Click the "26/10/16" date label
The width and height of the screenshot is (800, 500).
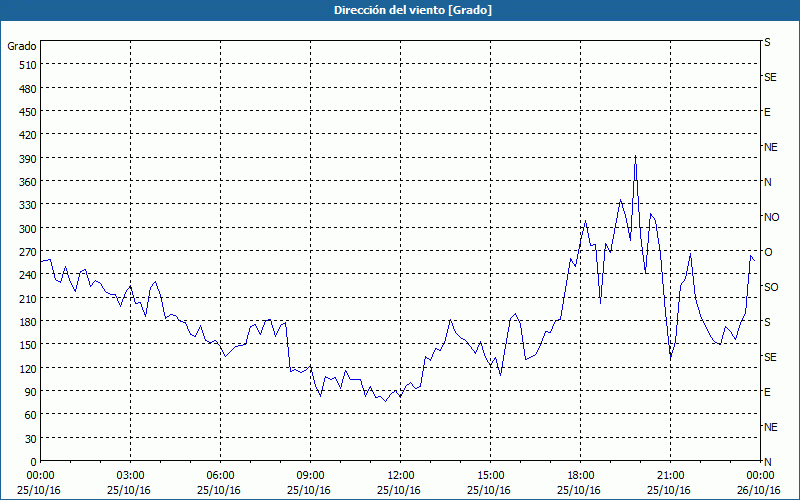click(x=759, y=490)
